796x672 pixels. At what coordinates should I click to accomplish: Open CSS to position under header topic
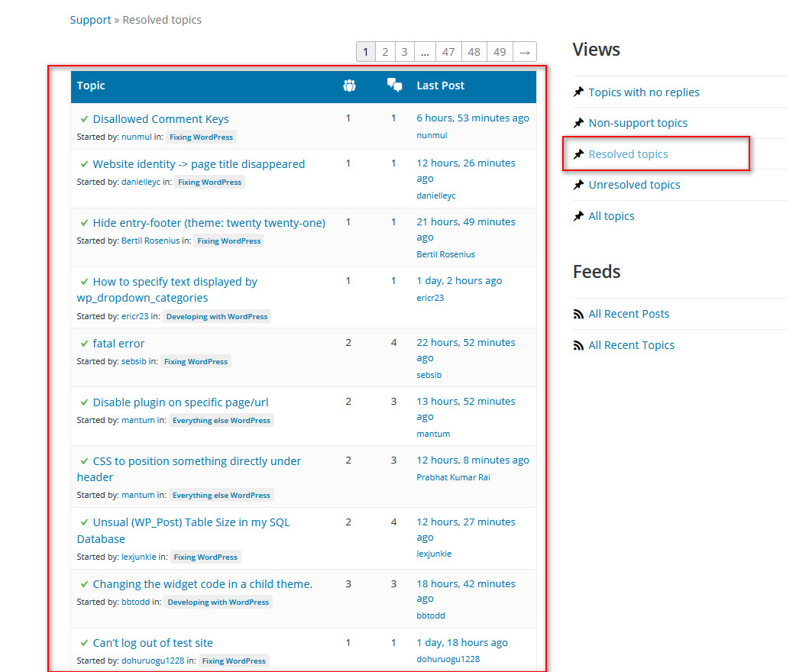pos(189,469)
